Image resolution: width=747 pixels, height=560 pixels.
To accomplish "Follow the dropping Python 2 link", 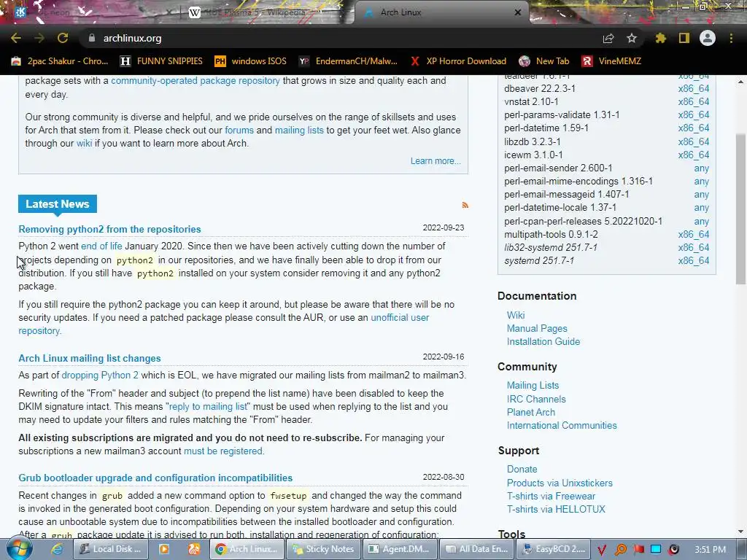I will coord(100,376).
